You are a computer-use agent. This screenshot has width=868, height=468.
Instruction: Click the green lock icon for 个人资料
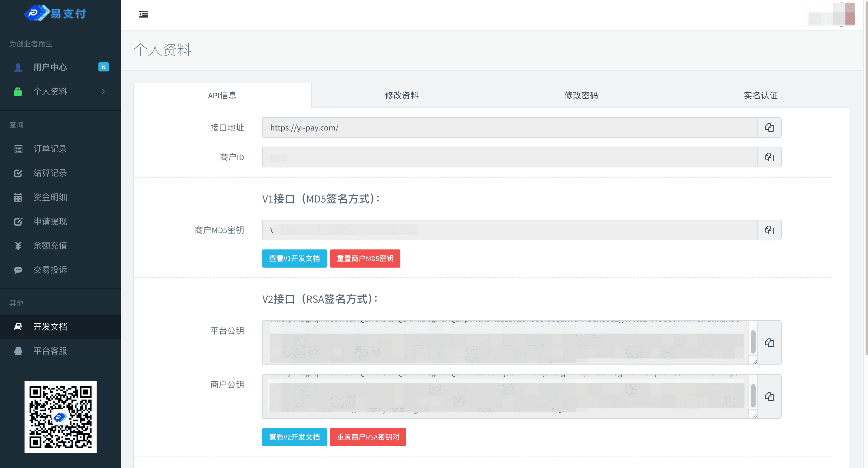point(18,92)
